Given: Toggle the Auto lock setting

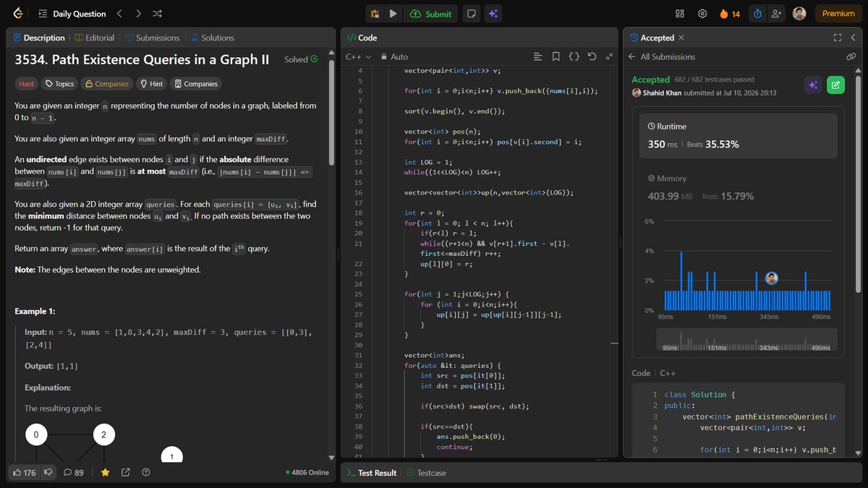Looking at the screenshot, I should click(x=395, y=56).
